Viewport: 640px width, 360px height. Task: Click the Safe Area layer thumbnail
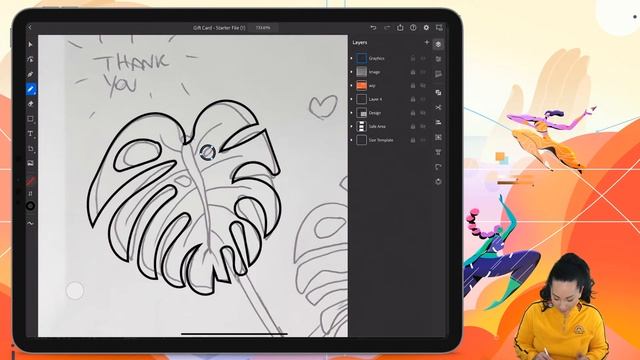(362, 127)
